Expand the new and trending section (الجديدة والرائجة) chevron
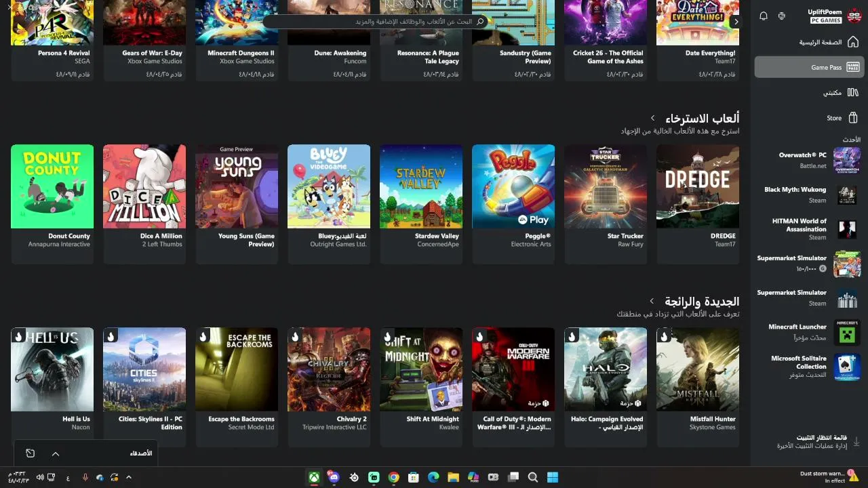Viewport: 868px width, 488px height. [652, 301]
